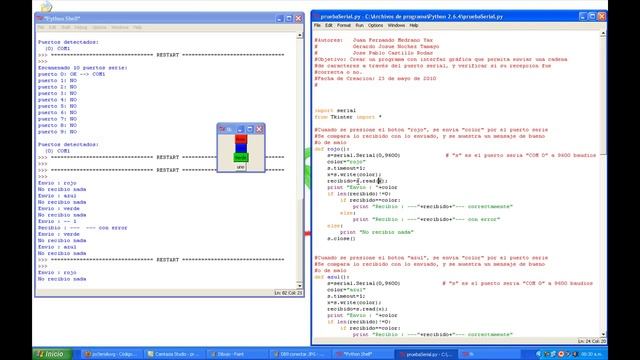Viewport: 640px width, 360px height.
Task: Click the 'uno' button in Tk window
Action: pyautogui.click(x=240, y=167)
